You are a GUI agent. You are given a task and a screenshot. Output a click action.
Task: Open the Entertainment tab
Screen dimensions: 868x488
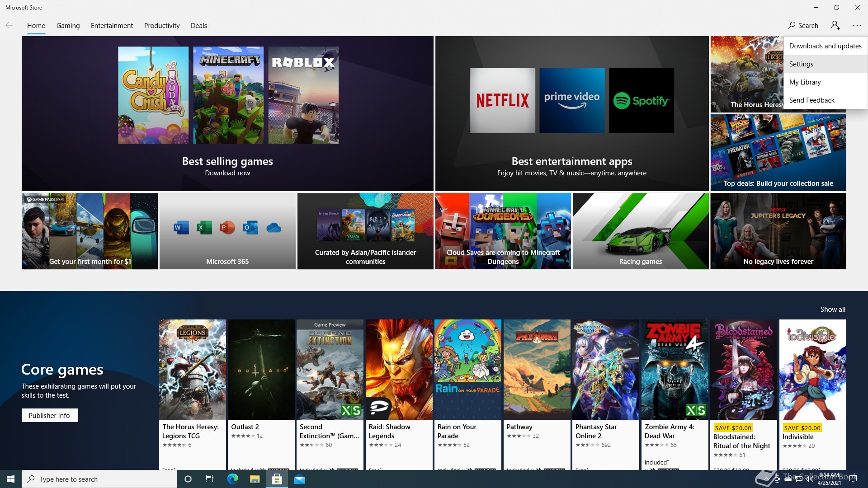112,26
